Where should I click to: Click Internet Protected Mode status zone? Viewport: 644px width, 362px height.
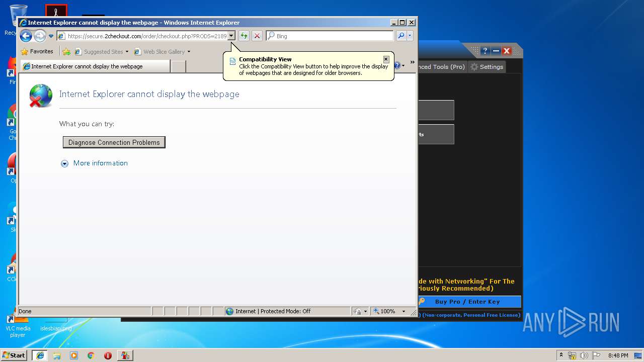pyautogui.click(x=287, y=311)
